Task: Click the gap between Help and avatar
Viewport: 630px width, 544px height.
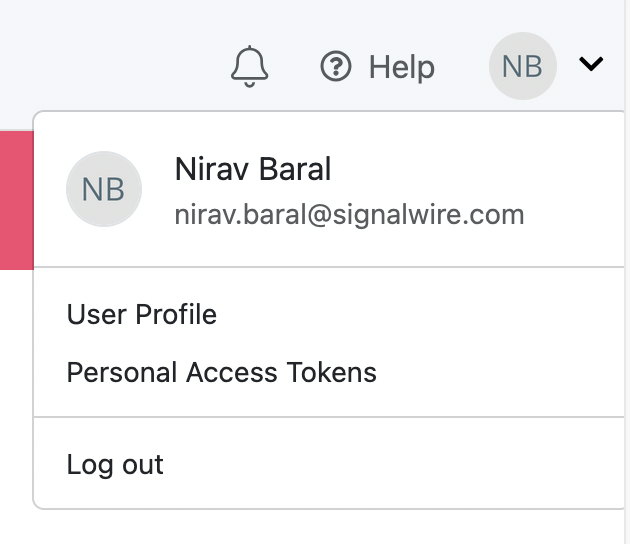Action: 462,67
